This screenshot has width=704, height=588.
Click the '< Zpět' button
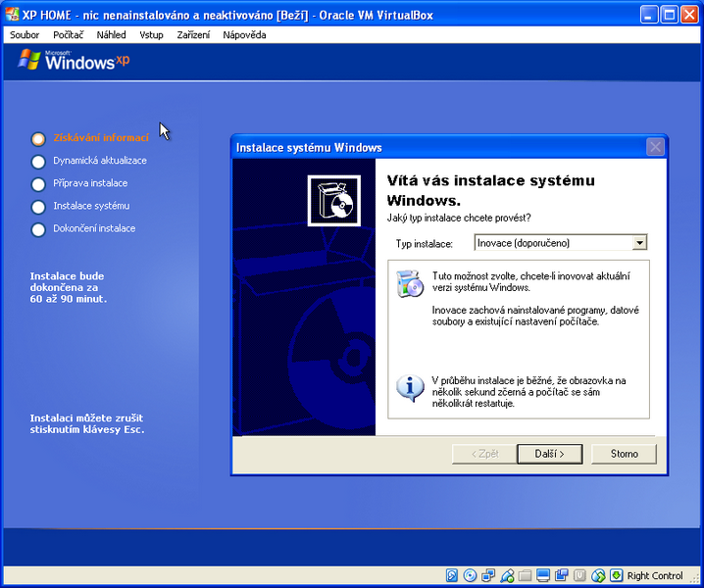click(x=485, y=454)
